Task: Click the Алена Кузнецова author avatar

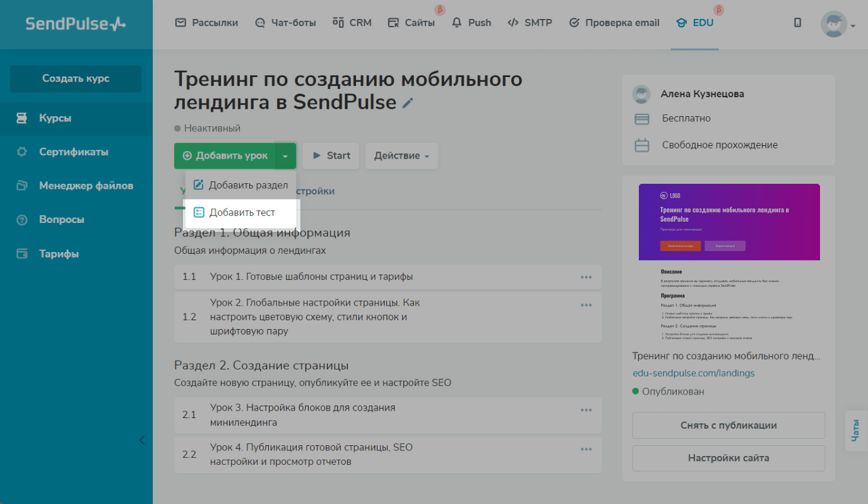Action: (641, 94)
